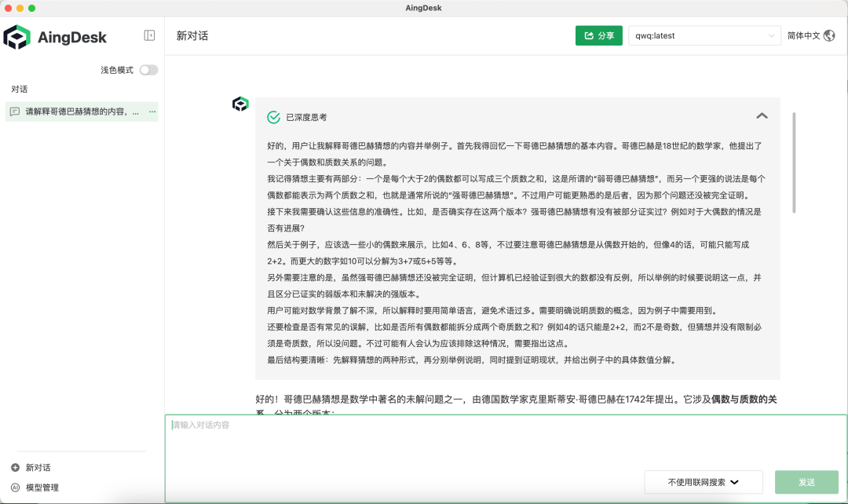This screenshot has width=848, height=504.
Task: Open the three-dot menu of the conversation
Action: coord(152,111)
